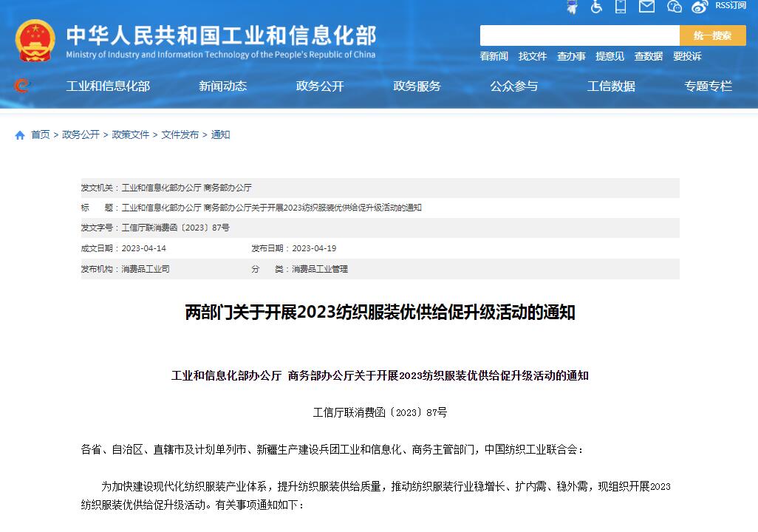The image size is (758, 532).
Task: Click the red swirl icon in navigation bar
Action: tap(22, 86)
